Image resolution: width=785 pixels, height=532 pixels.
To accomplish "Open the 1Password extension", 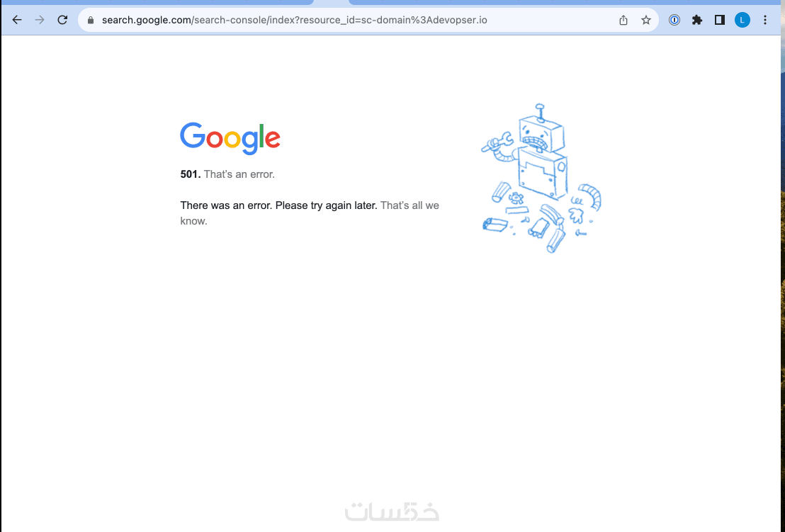I will (674, 20).
